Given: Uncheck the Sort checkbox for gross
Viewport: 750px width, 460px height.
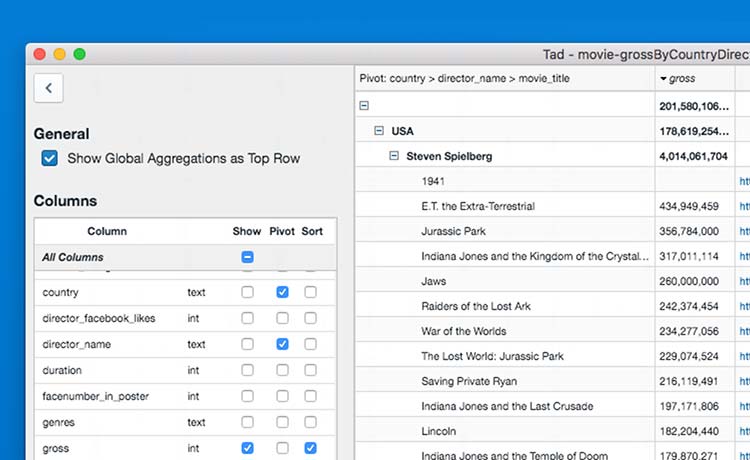Looking at the screenshot, I should point(311,448).
